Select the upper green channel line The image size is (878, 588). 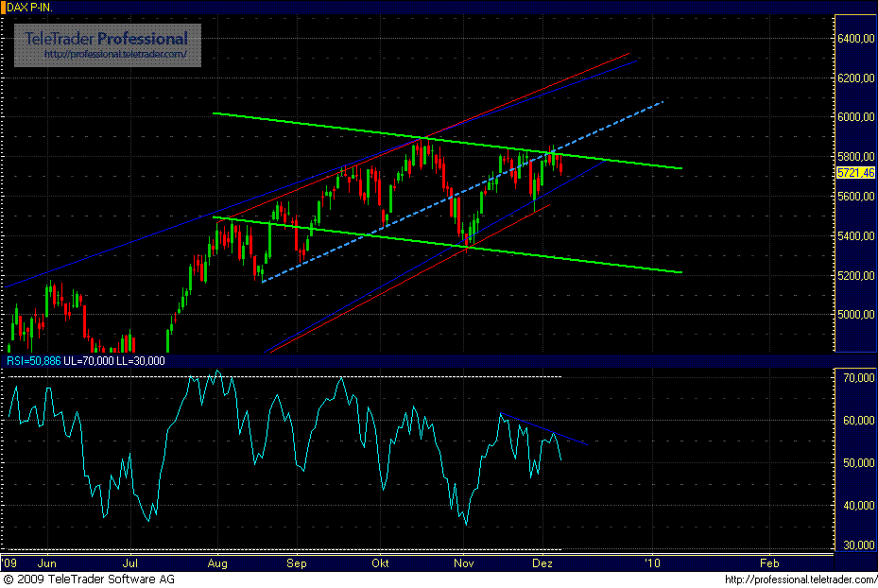point(448,141)
